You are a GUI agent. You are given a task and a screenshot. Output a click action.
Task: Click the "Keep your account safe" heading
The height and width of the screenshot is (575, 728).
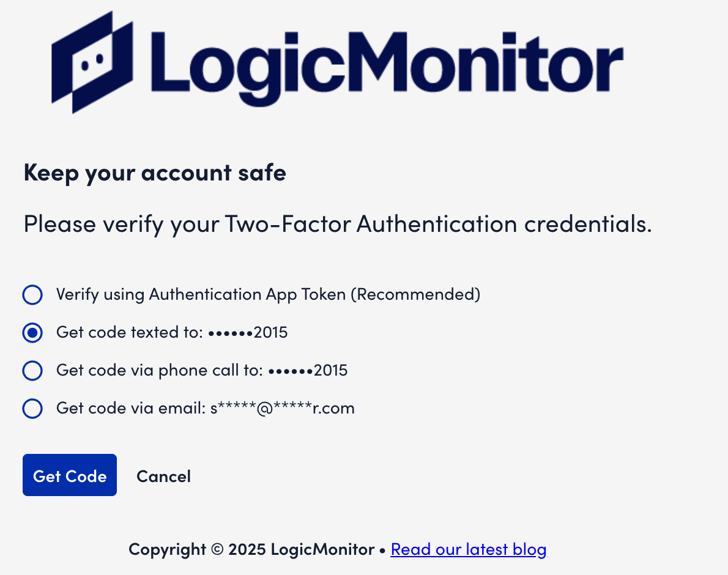point(155,173)
